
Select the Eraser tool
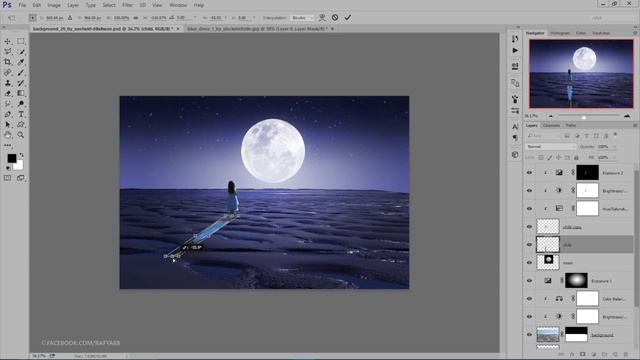(8, 93)
